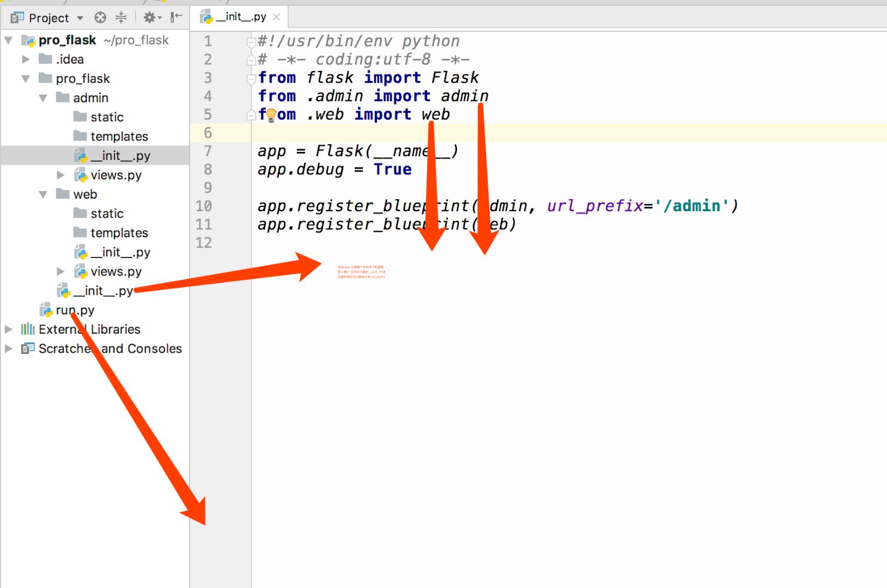Select the __init__.py editor tab
The image size is (887, 588).
point(240,17)
